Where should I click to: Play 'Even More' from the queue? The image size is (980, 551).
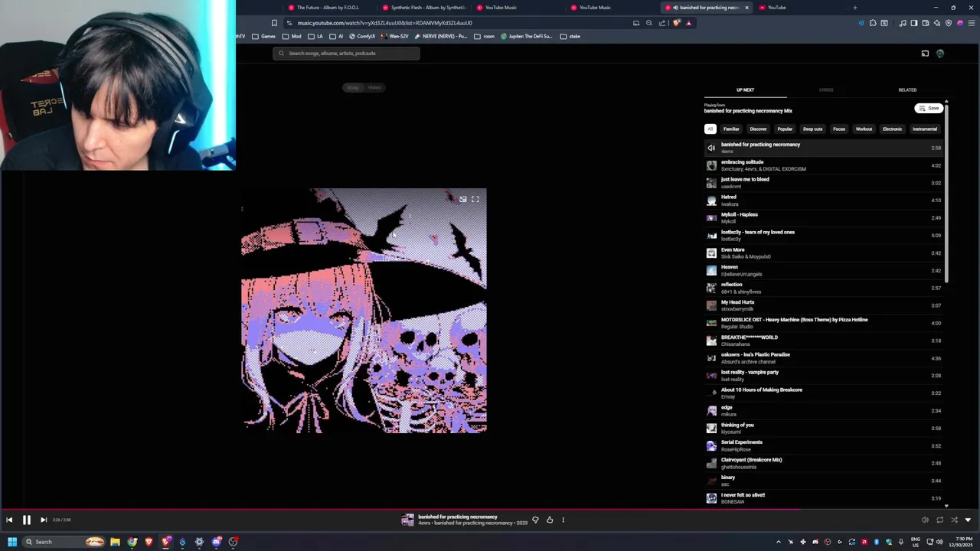click(x=825, y=253)
